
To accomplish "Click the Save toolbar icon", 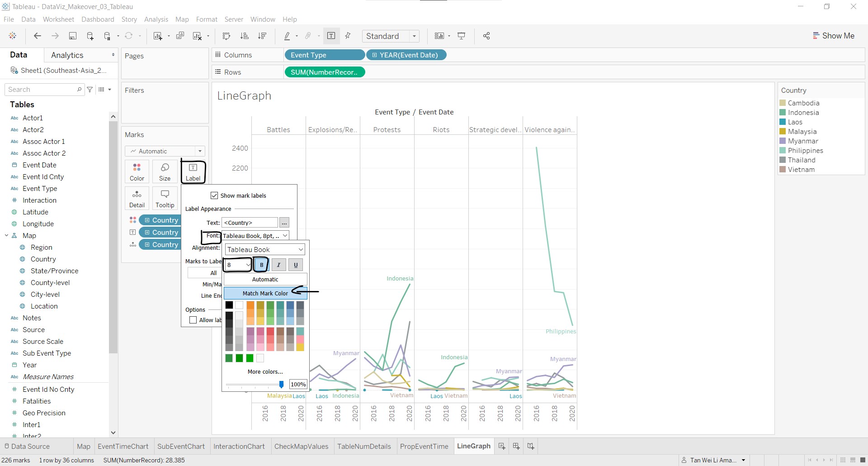I will (72, 36).
